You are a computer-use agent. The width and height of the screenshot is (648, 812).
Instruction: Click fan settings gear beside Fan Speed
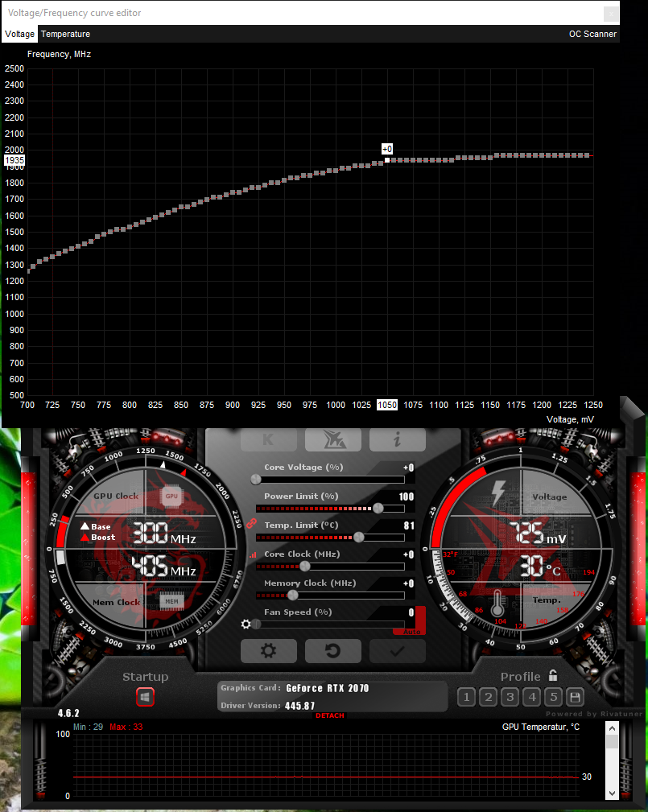click(246, 624)
